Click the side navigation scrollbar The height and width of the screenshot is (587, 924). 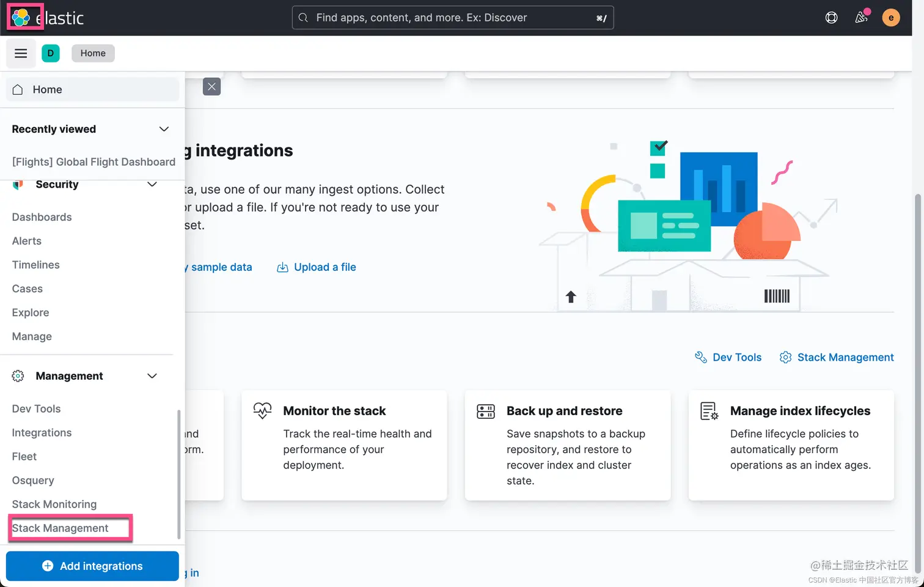coord(178,474)
